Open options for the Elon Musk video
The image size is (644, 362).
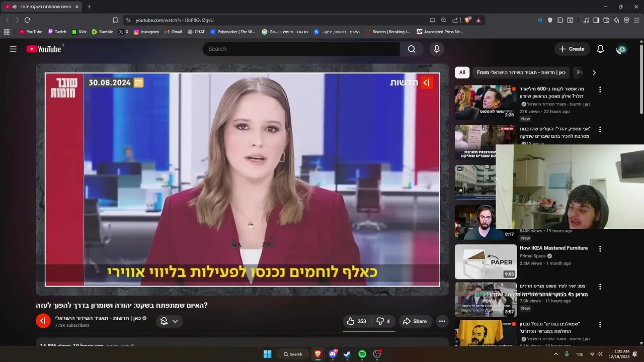[600, 89]
